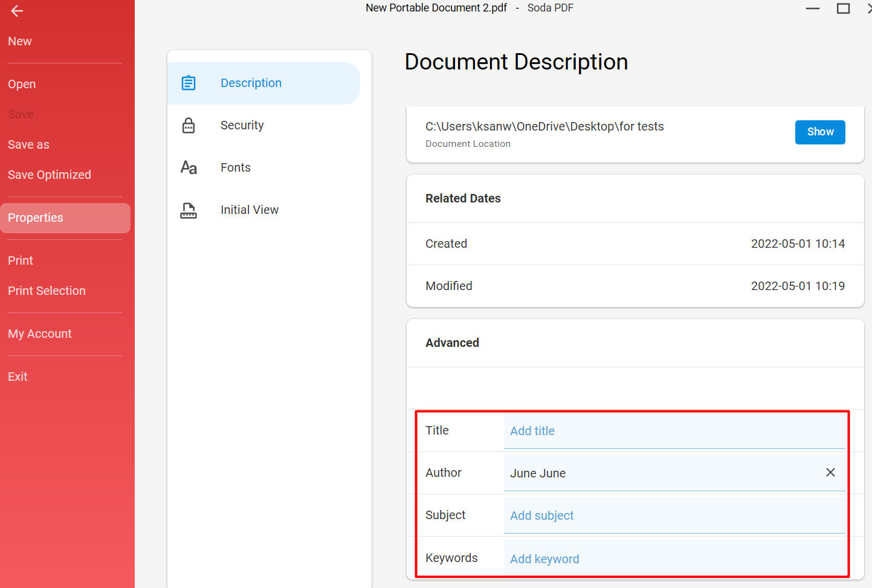Minimize the Soda PDF window
The height and width of the screenshot is (588, 872).
tap(813, 8)
